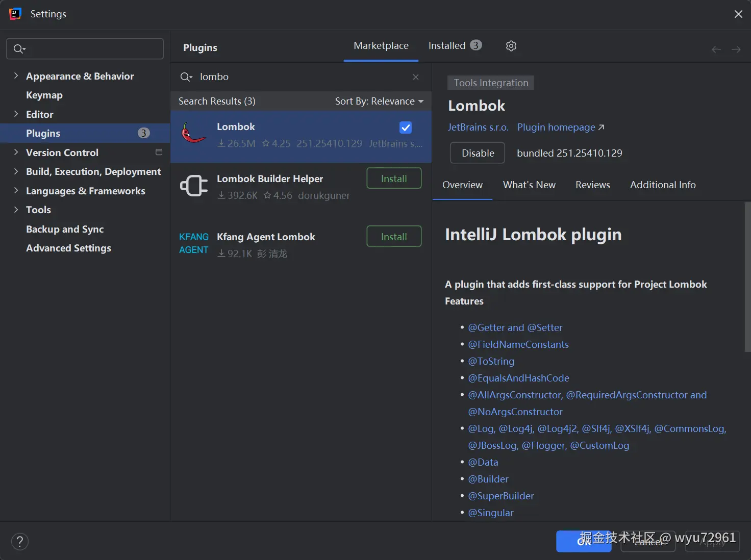Click bundled 251.25410.129 version text
Viewport: 751px width, 560px height.
click(x=569, y=153)
